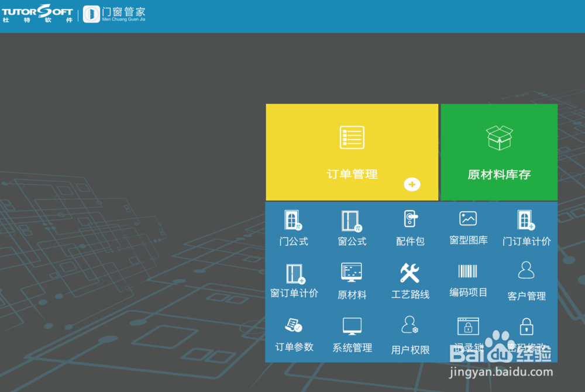Open the 原材料 monitor icon
The image size is (585, 392).
[352, 272]
